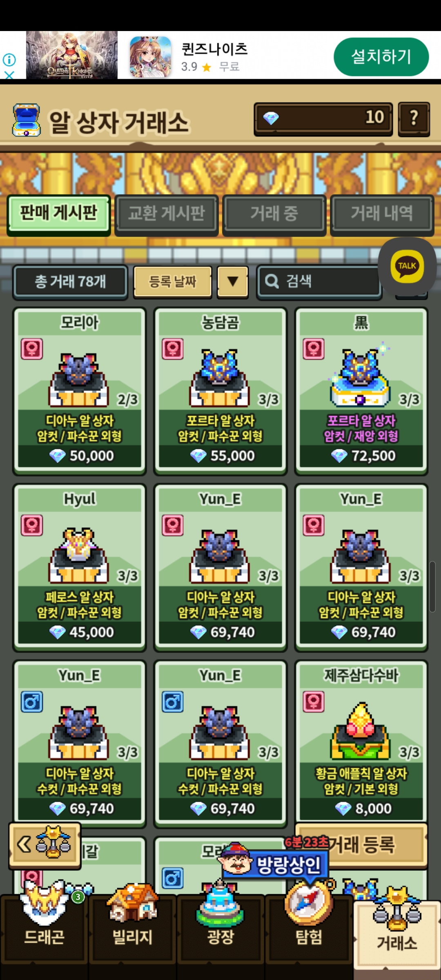Image resolution: width=441 pixels, height=980 pixels.
Task: Open the 탐험 compass exploration icon
Action: (309, 927)
